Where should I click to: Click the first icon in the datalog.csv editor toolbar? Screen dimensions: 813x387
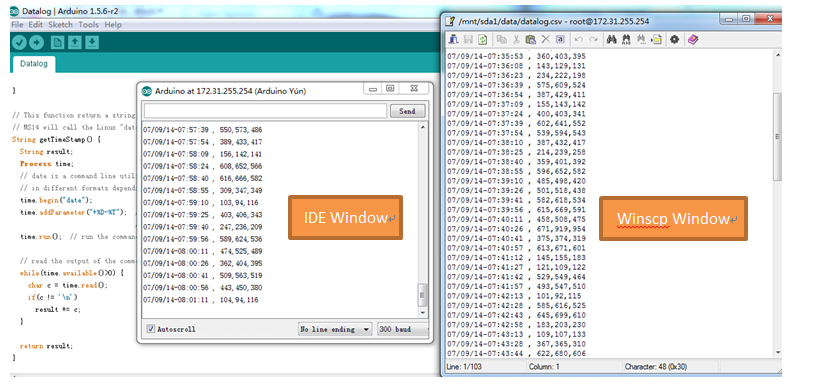[454, 39]
